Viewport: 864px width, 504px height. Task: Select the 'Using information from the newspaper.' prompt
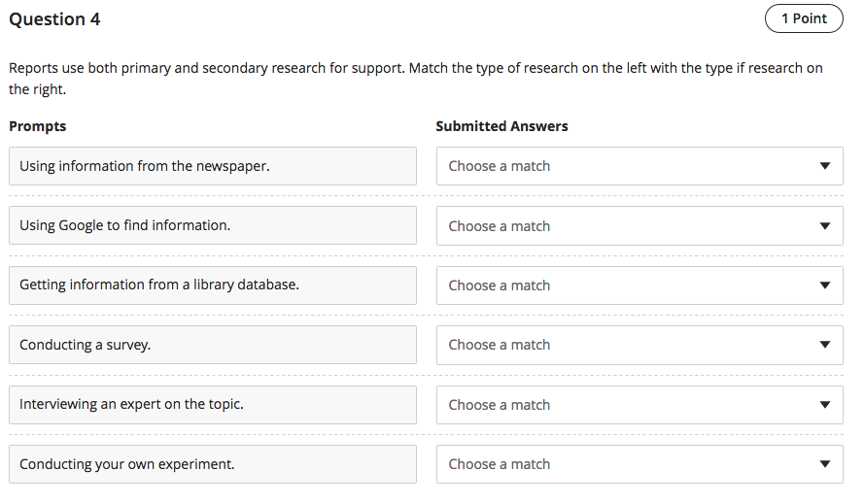pos(212,166)
